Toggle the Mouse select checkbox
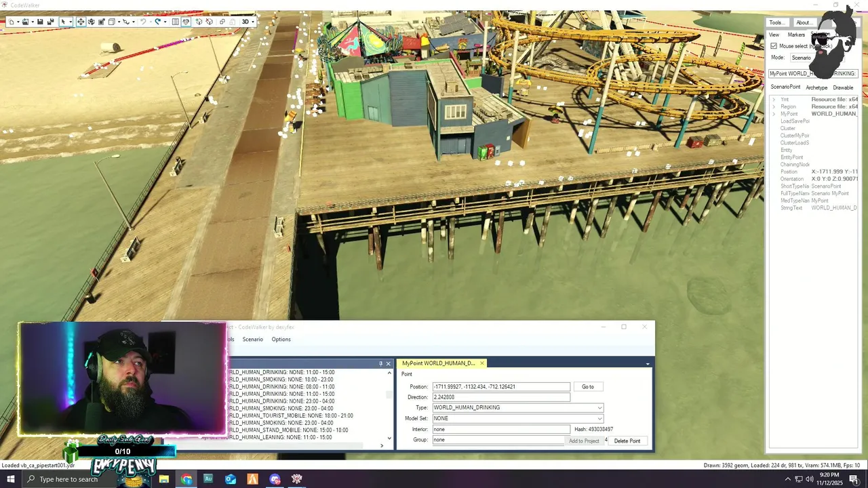 point(774,46)
